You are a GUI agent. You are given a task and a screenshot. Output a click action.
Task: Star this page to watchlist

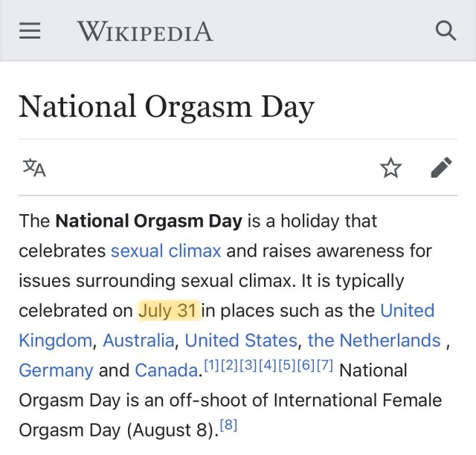[390, 168]
